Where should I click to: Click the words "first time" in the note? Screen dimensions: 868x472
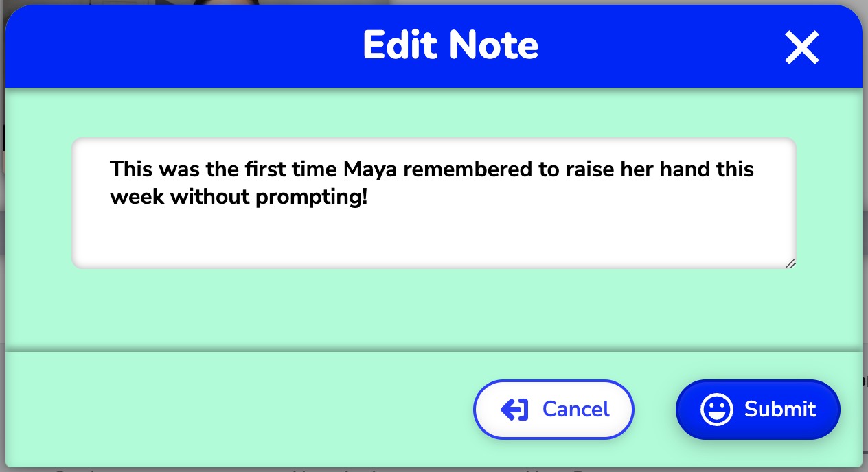tap(291, 169)
